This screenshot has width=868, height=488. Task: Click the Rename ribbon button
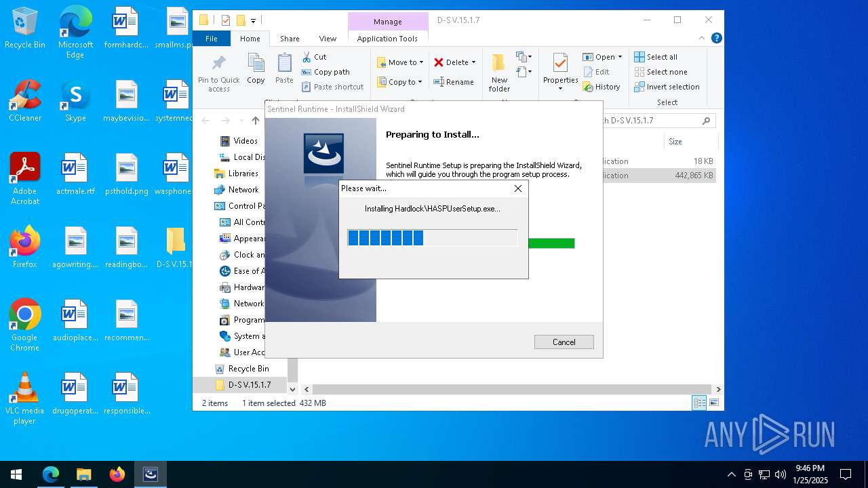coord(454,82)
